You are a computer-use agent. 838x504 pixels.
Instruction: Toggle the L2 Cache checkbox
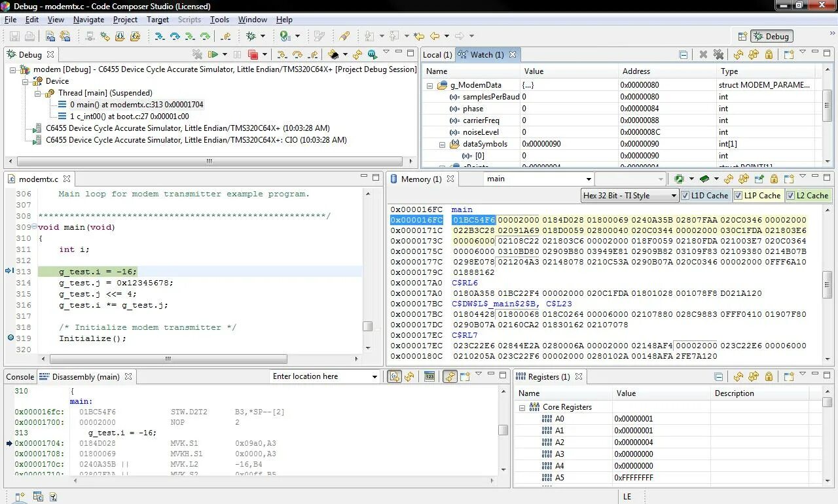pyautogui.click(x=790, y=196)
